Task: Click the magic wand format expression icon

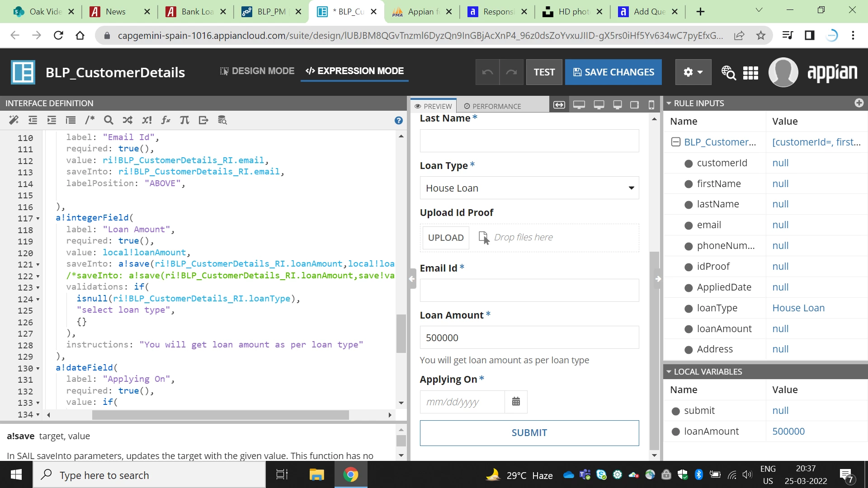Action: (x=14, y=120)
